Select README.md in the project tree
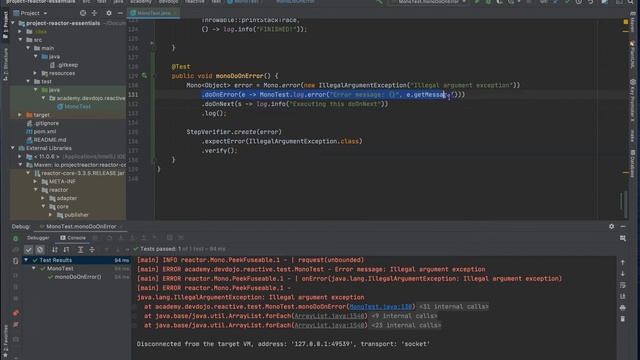The image size is (640, 360). pyautogui.click(x=50, y=140)
